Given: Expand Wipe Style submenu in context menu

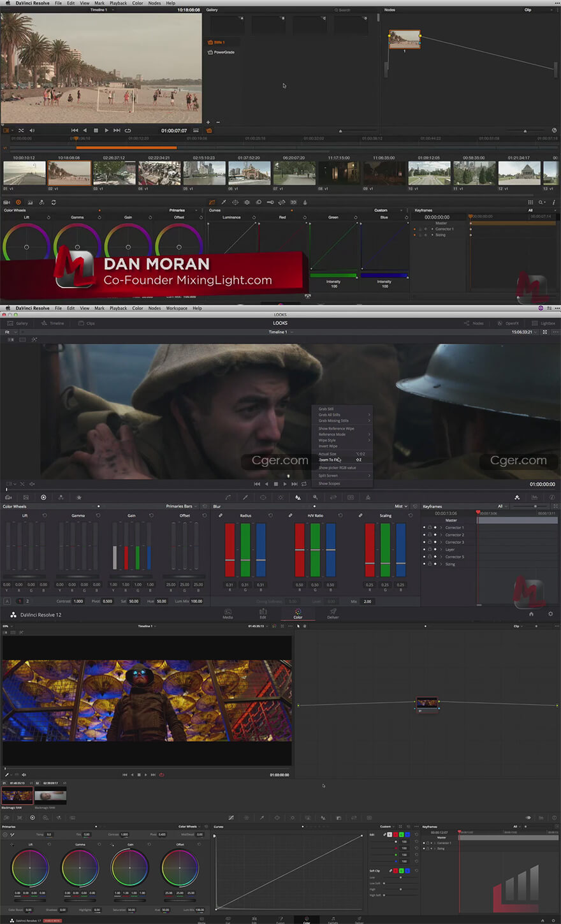Looking at the screenshot, I should (x=342, y=440).
